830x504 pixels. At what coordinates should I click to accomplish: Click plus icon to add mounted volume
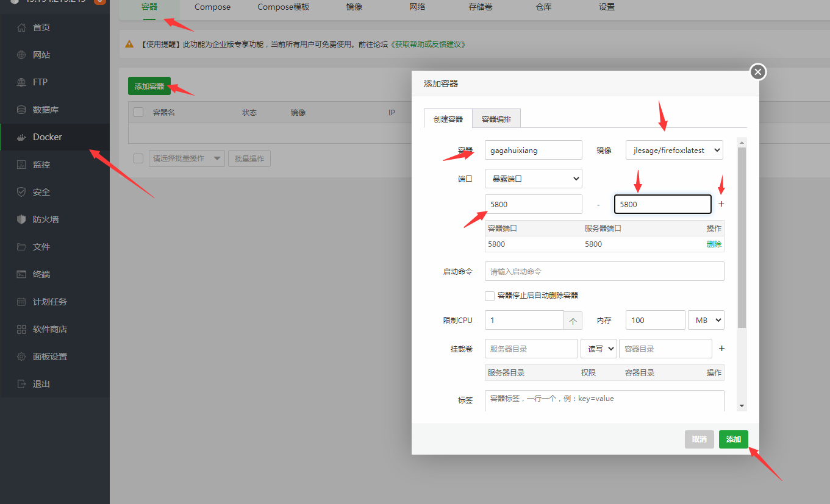(721, 349)
